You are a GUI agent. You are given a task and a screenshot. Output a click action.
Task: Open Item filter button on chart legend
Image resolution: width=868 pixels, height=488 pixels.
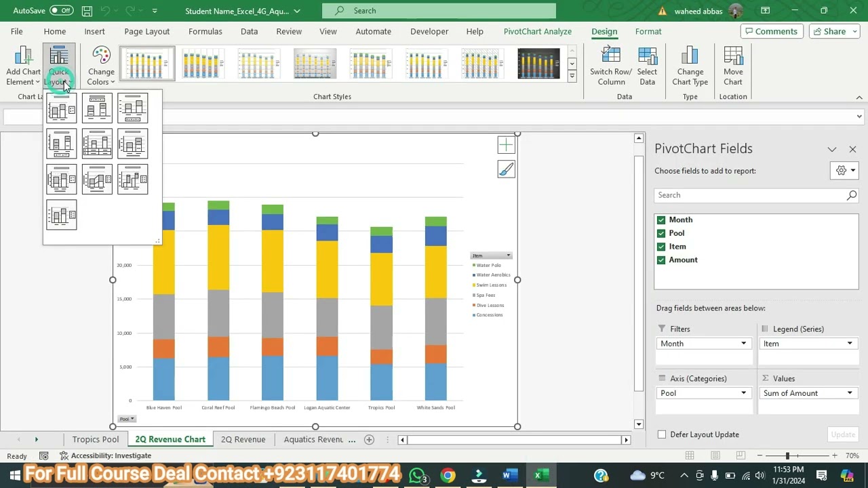click(491, 256)
